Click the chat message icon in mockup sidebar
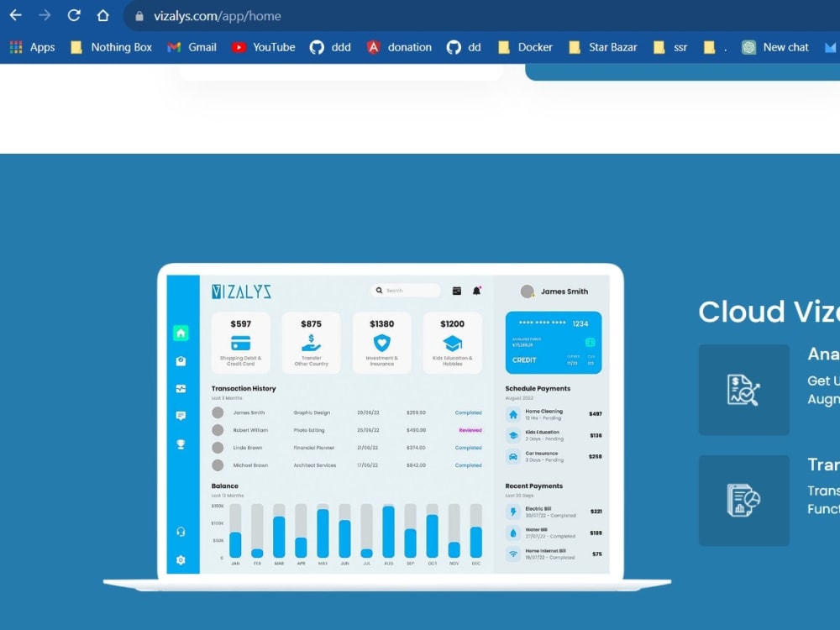The width and height of the screenshot is (840, 630). [181, 416]
